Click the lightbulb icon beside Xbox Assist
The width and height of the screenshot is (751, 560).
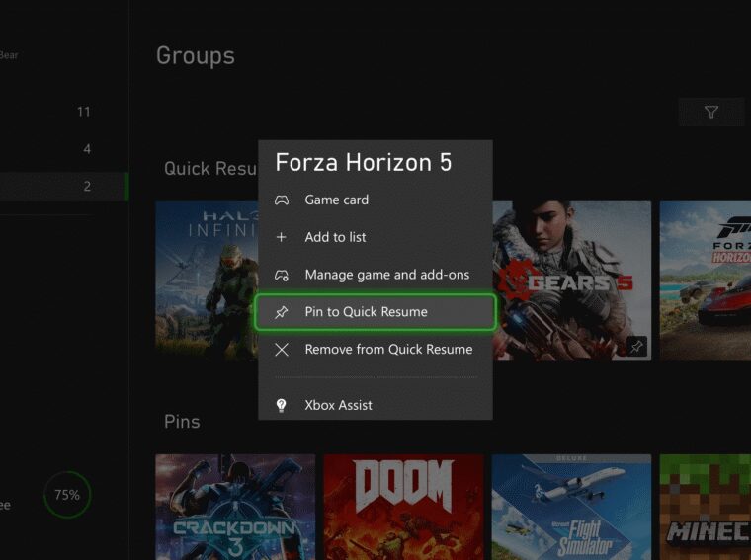[282, 405]
